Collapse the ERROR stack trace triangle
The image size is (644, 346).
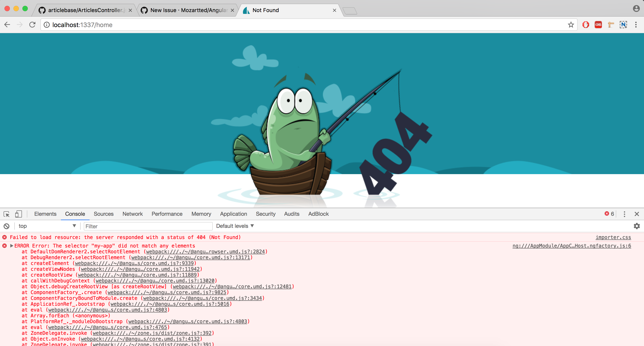(x=11, y=246)
